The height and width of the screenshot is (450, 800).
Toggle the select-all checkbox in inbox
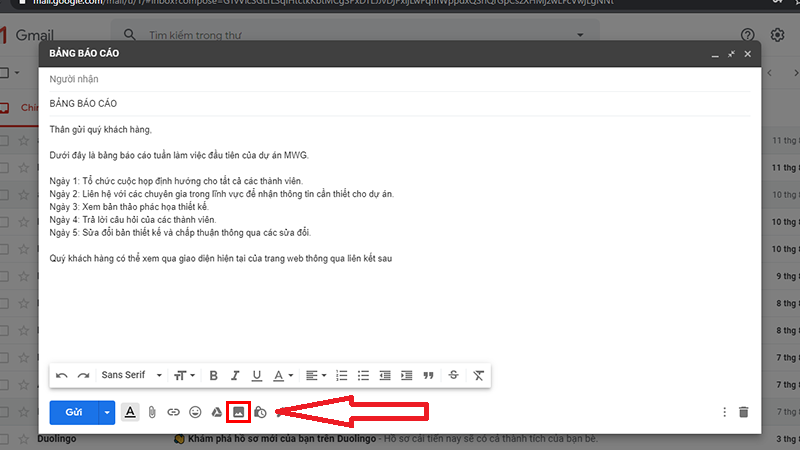5,72
